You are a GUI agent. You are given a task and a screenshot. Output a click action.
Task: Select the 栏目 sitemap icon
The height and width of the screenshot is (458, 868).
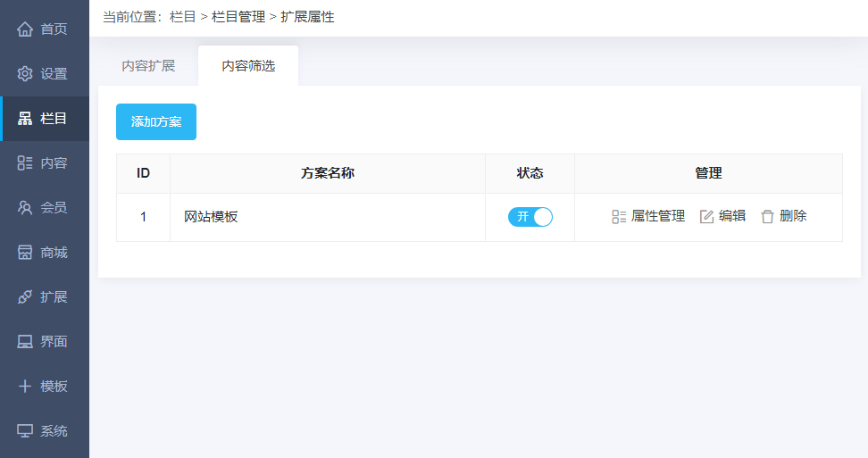25,119
